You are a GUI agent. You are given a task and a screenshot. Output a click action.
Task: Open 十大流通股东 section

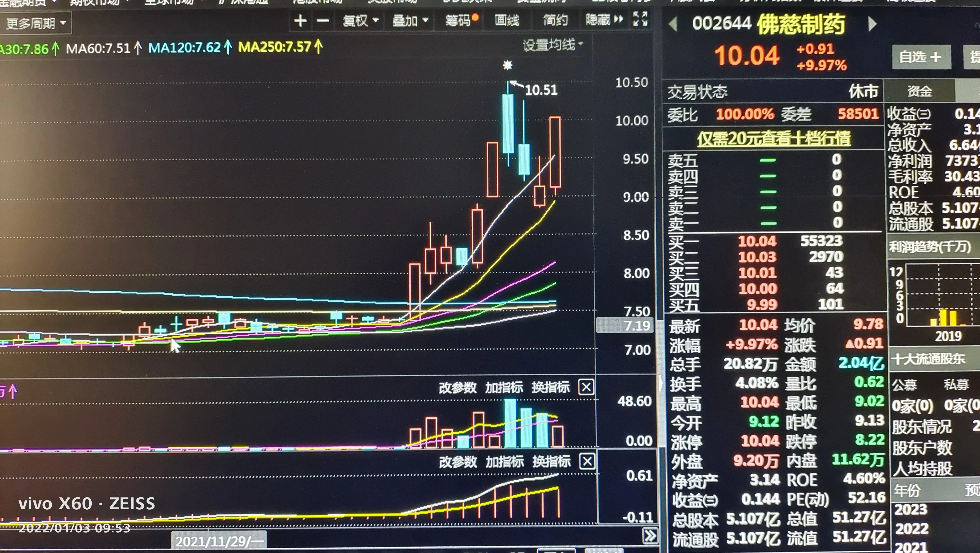click(x=928, y=359)
